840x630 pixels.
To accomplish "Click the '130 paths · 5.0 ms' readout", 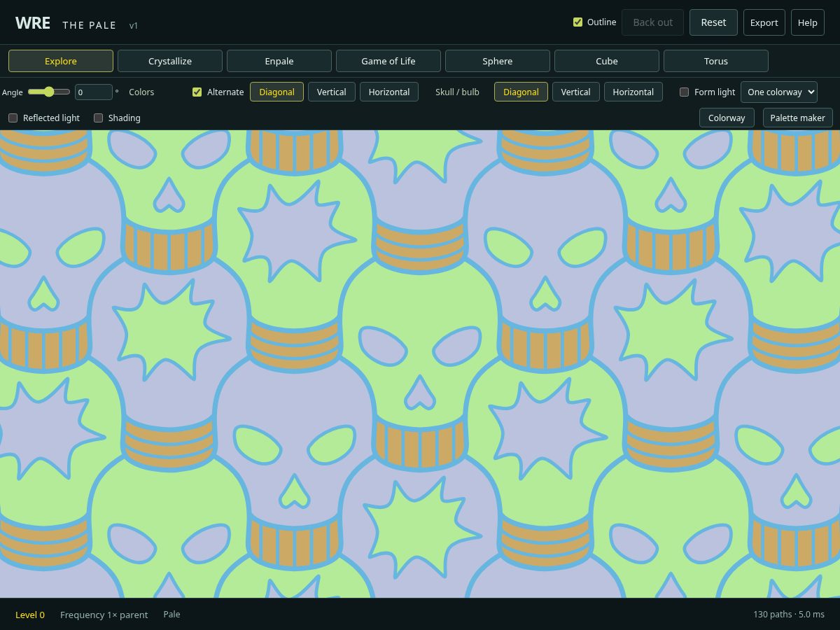I will (x=789, y=615).
